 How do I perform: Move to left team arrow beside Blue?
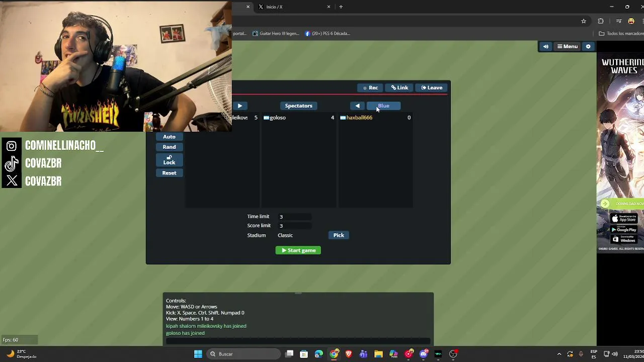(357, 106)
